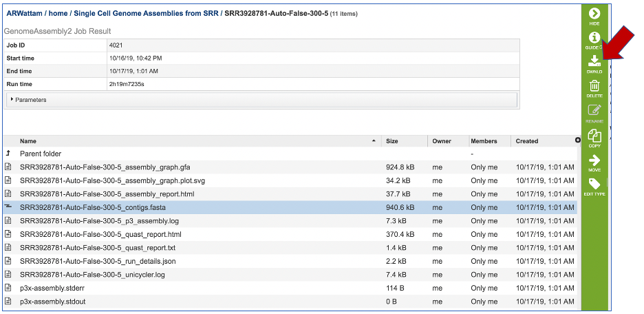Click file icon of assembly_graph.plot.svg row

(x=8, y=180)
